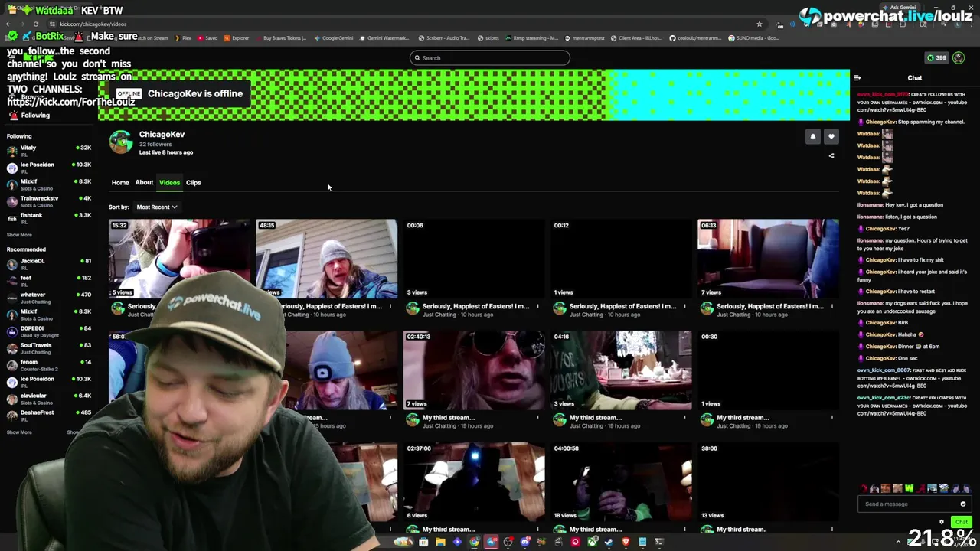980x551 pixels.
Task: Open the Xbox app from the taskbar
Action: (592, 542)
